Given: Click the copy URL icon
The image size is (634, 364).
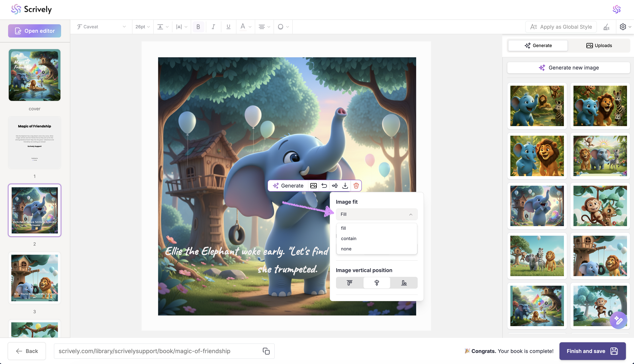Looking at the screenshot, I should click(266, 351).
